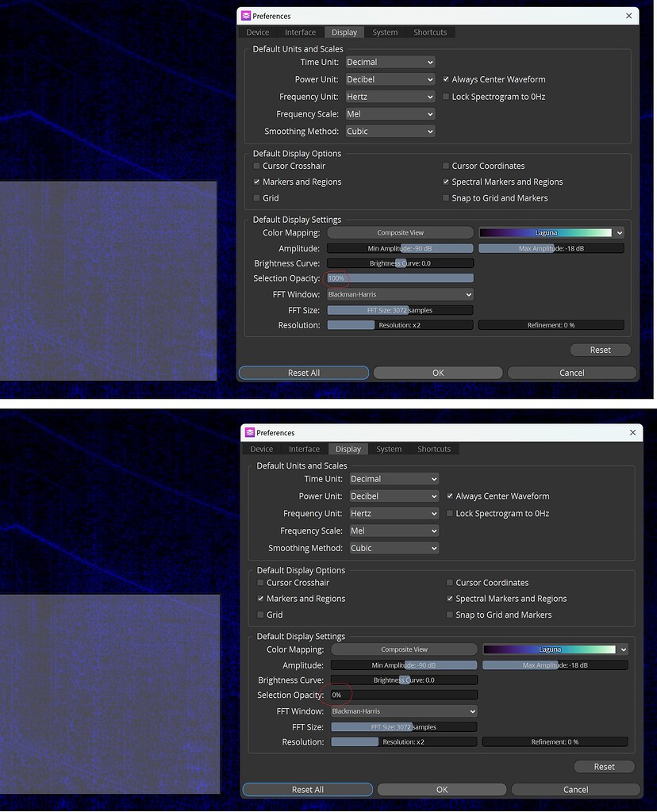This screenshot has height=812, width=657.
Task: Open the Frequency Scale dropdown showing Mel
Action: 390,113
